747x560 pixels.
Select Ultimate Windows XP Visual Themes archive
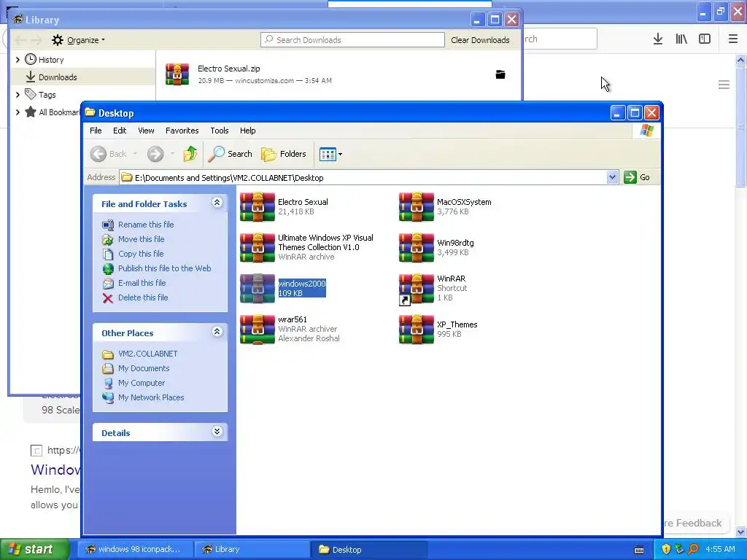pos(258,247)
